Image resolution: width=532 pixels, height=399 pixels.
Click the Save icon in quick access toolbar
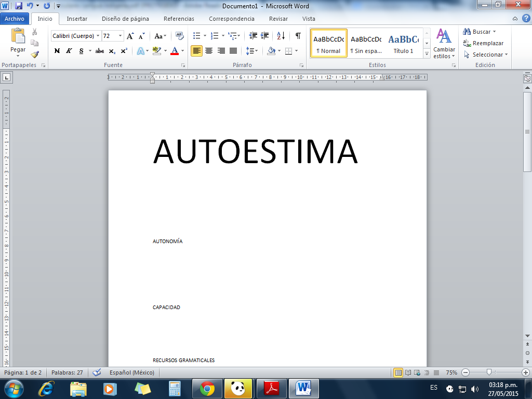pyautogui.click(x=19, y=6)
